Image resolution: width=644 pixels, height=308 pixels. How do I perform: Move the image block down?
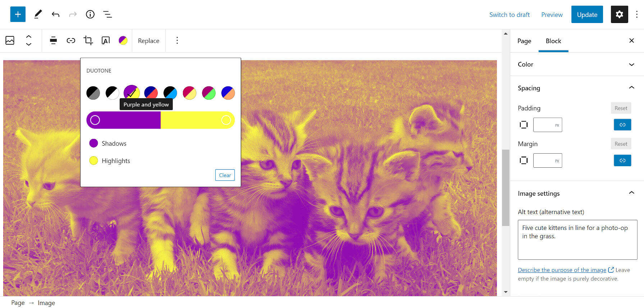click(x=29, y=44)
